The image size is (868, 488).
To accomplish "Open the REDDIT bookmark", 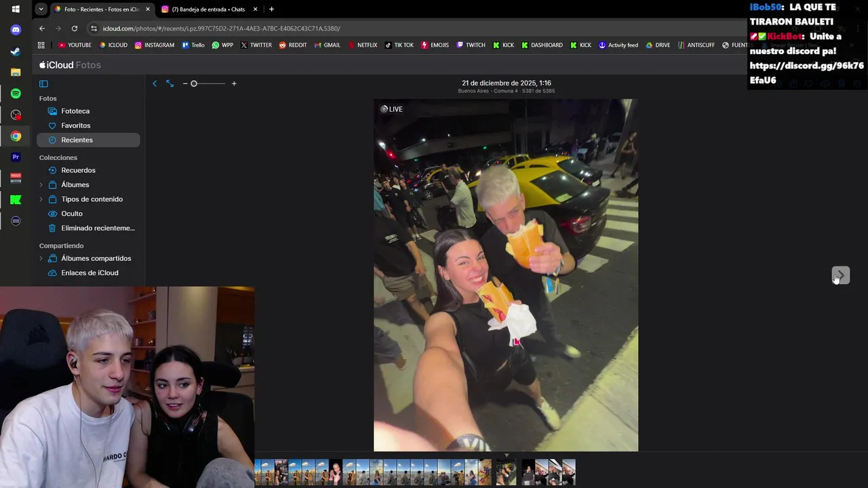I will tap(293, 45).
